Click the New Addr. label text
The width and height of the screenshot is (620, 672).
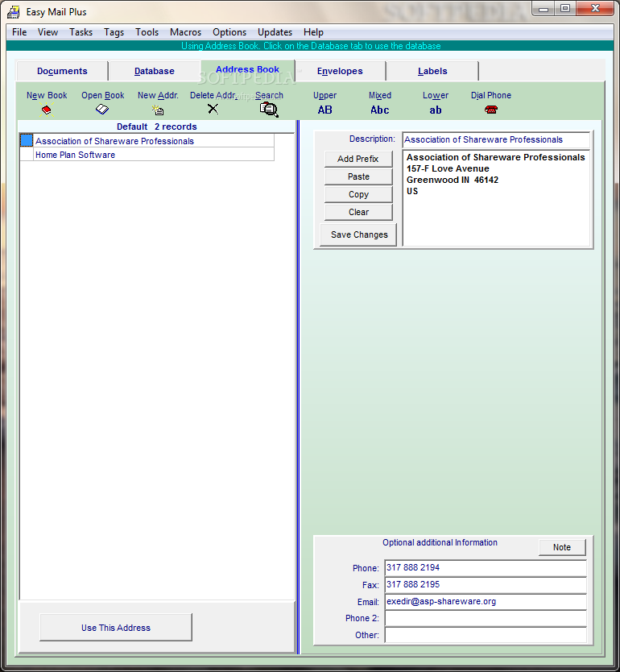[x=158, y=95]
